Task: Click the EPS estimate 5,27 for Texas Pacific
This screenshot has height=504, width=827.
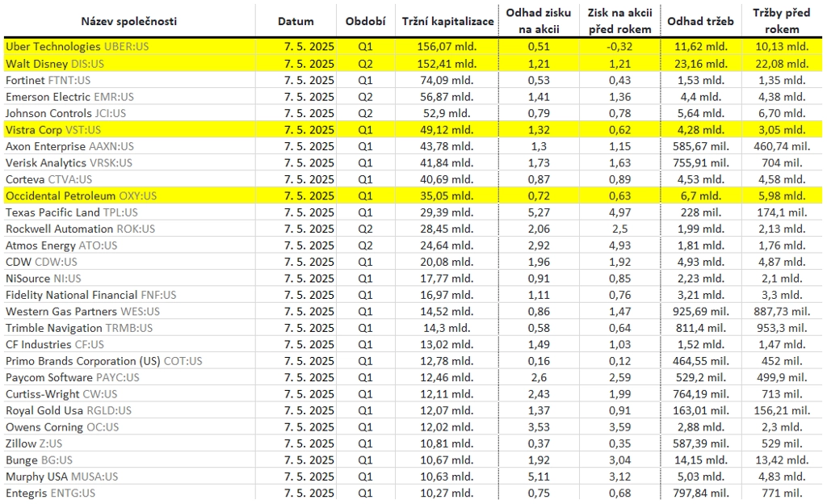Action: click(539, 212)
